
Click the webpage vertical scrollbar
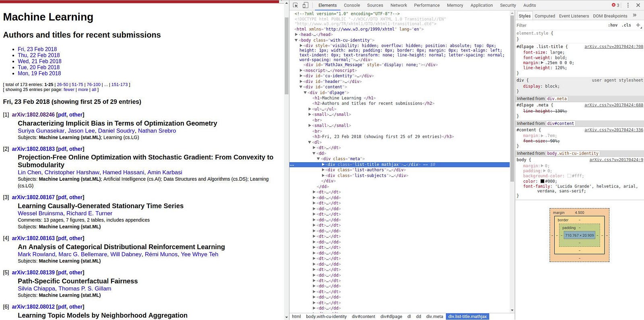[x=286, y=56]
